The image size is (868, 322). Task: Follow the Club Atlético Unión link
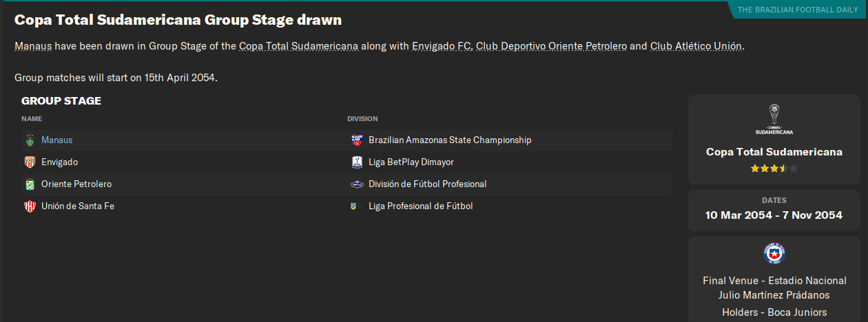(696, 47)
